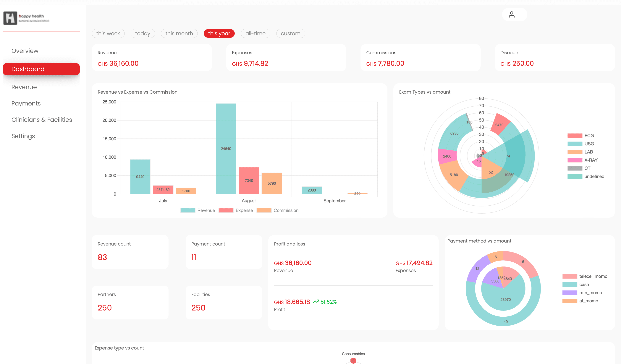Click the GHS 17,494.82 expenses figure
This screenshot has height=364, width=621.
(414, 263)
